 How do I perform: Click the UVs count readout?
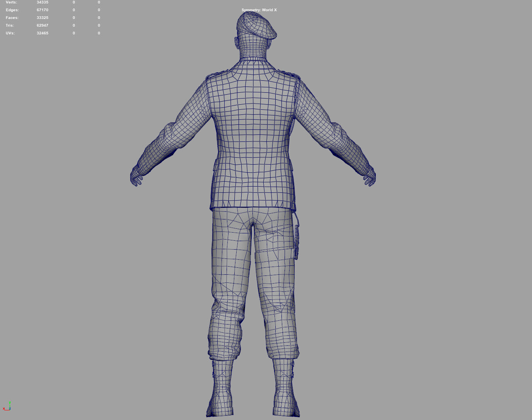(x=43, y=33)
